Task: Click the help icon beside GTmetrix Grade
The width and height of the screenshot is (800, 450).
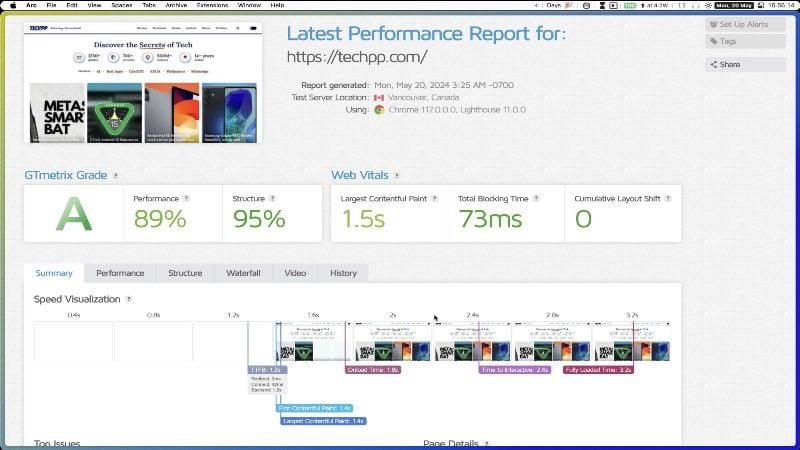Action: [x=116, y=176]
